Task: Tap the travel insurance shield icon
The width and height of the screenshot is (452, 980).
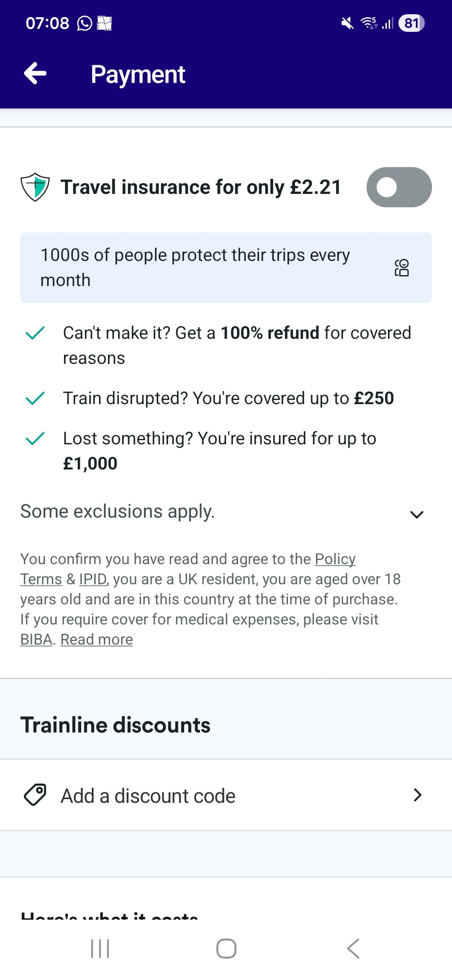Action: (x=35, y=187)
